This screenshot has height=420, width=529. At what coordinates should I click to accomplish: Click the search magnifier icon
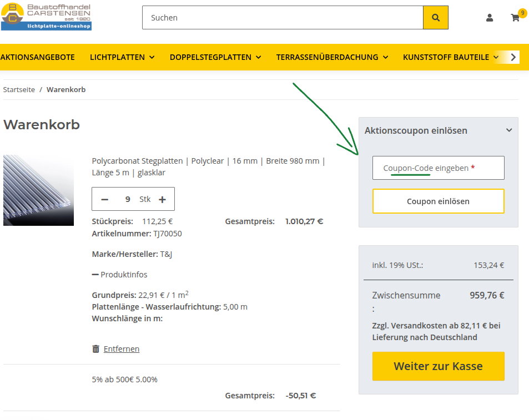click(435, 17)
